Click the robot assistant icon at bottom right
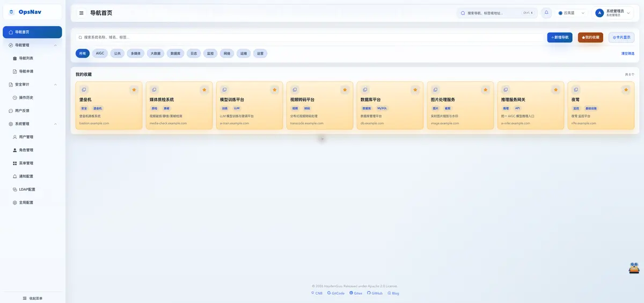 (x=634, y=268)
